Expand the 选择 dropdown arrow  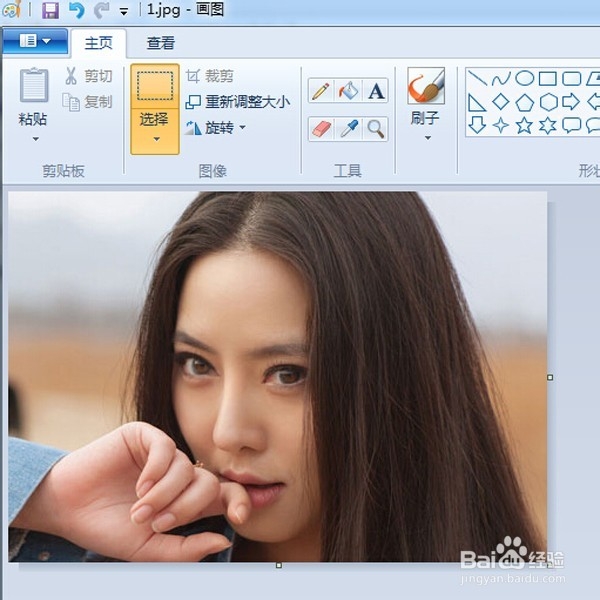[x=157, y=139]
